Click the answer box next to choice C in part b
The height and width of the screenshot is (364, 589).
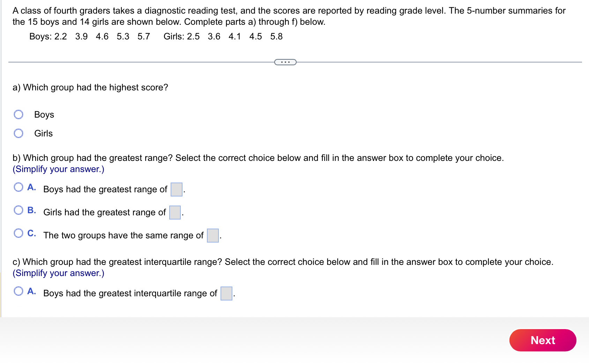212,236
